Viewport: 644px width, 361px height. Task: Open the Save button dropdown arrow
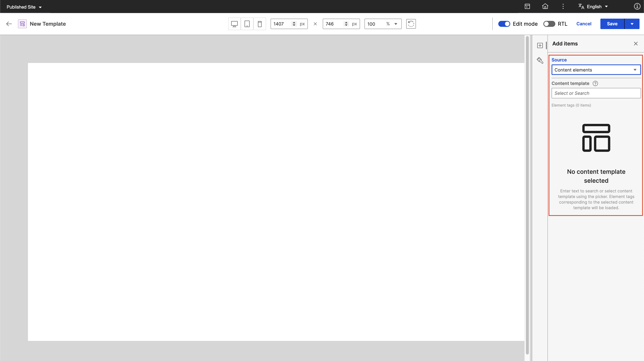[632, 24]
